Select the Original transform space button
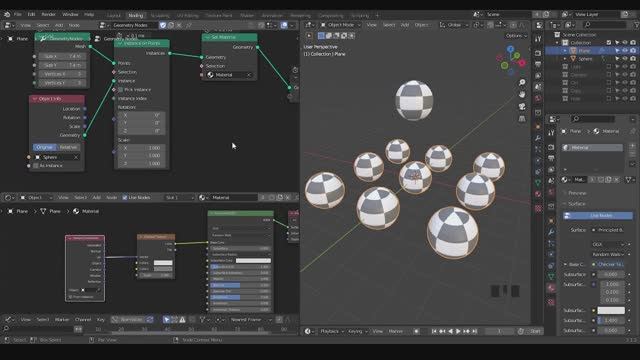The width and height of the screenshot is (640, 360). point(44,147)
